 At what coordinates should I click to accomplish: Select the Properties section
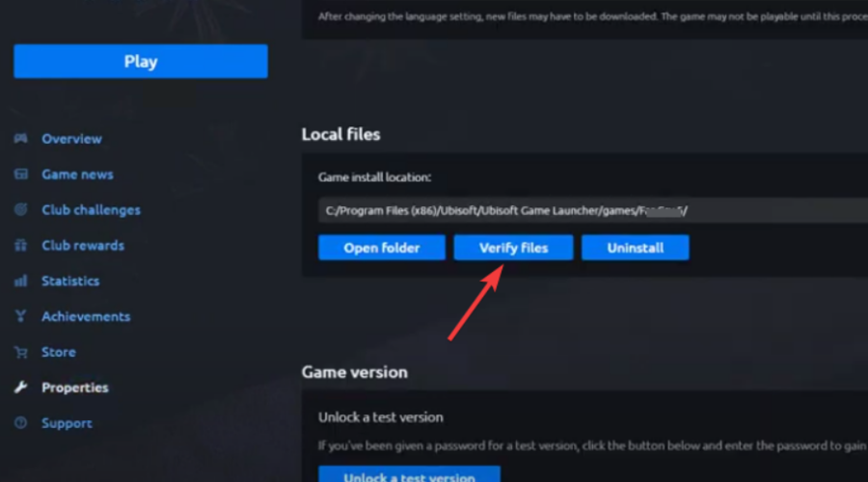tap(74, 388)
